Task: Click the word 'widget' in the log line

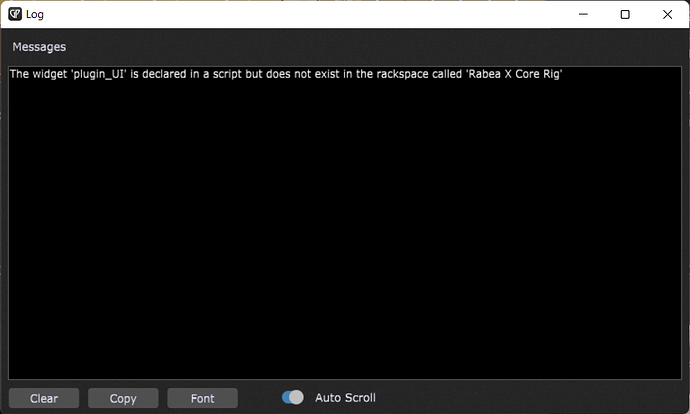Action: tap(50, 74)
